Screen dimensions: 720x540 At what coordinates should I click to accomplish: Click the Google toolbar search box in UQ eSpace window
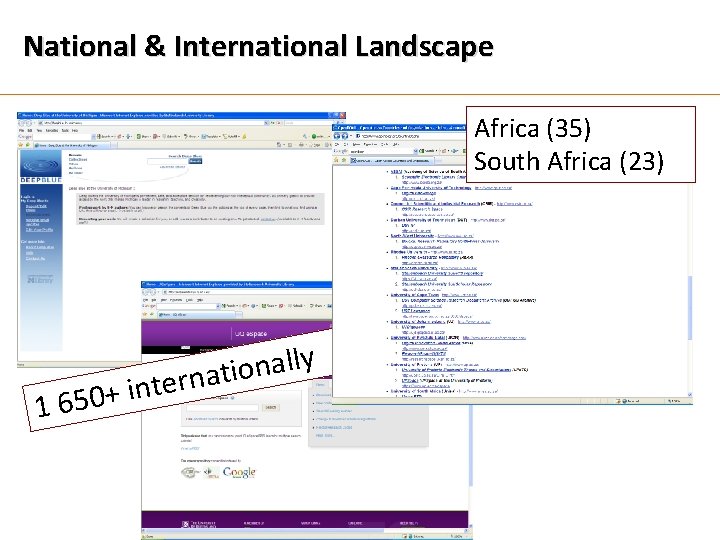[187, 306]
